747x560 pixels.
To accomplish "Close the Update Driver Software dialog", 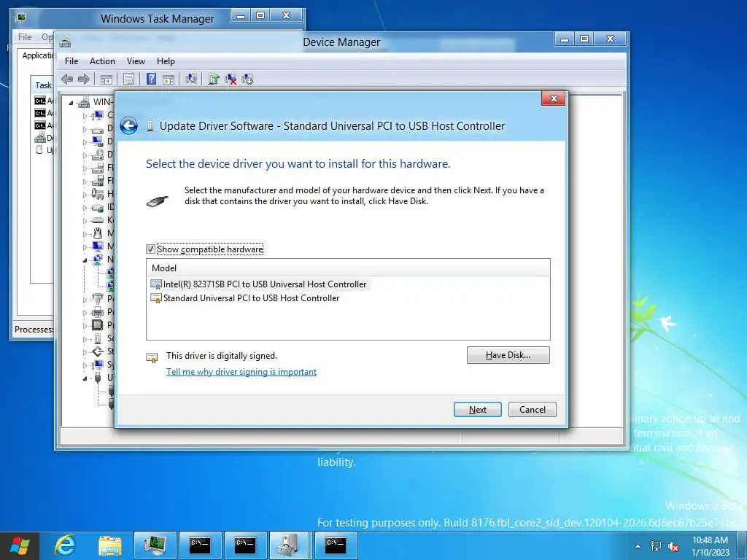I will [554, 98].
